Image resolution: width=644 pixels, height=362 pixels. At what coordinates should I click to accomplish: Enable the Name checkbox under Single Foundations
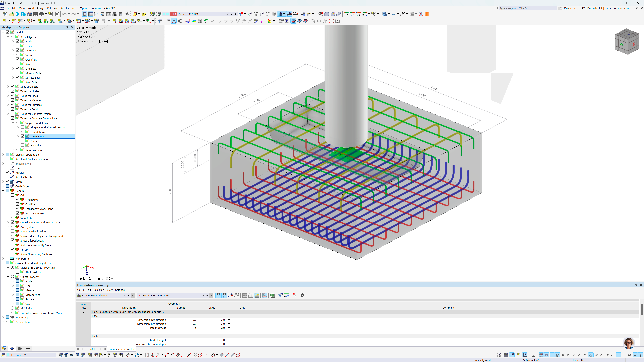(22, 141)
